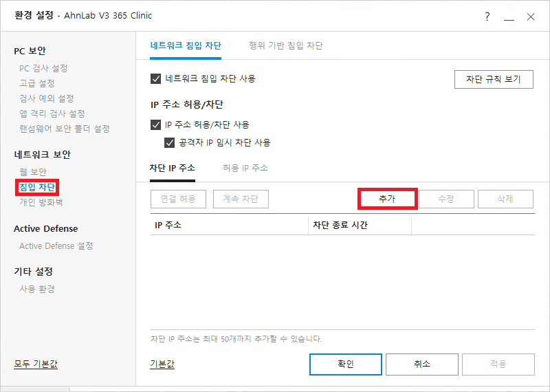550x392 pixels.
Task: Toggle IP 주소 허용/차단 사용 checkbox
Action: click(x=155, y=124)
